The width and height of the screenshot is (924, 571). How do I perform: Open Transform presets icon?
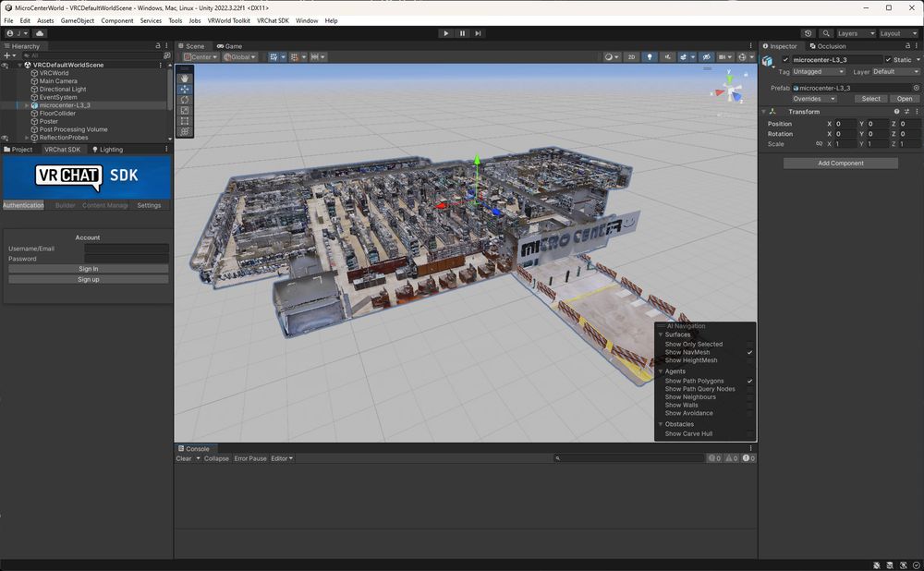(907, 112)
